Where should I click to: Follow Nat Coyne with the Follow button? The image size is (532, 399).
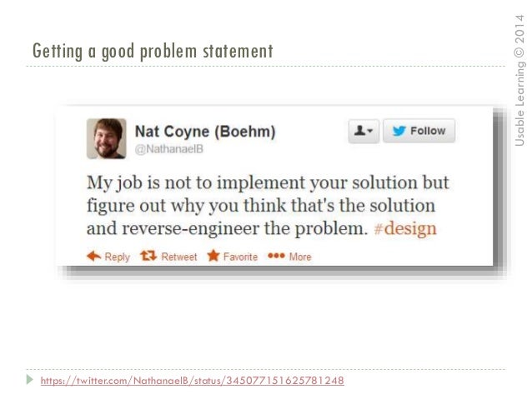tap(419, 131)
